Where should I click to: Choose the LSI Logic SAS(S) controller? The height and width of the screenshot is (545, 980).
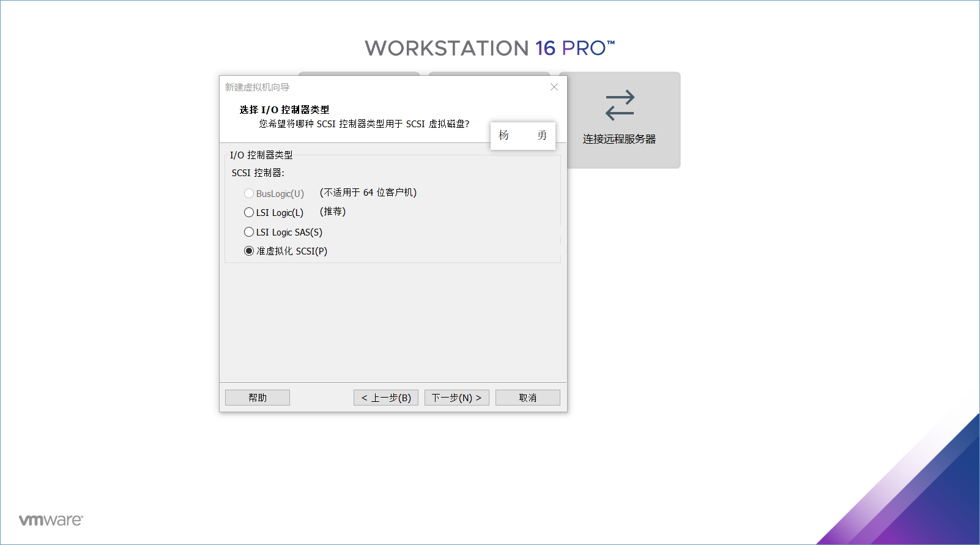click(249, 232)
